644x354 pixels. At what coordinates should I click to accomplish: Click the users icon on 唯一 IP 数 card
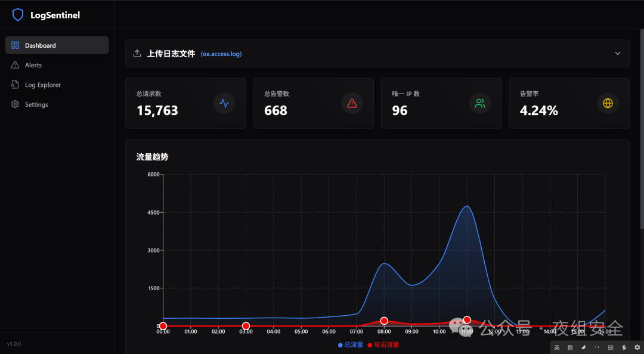point(480,103)
